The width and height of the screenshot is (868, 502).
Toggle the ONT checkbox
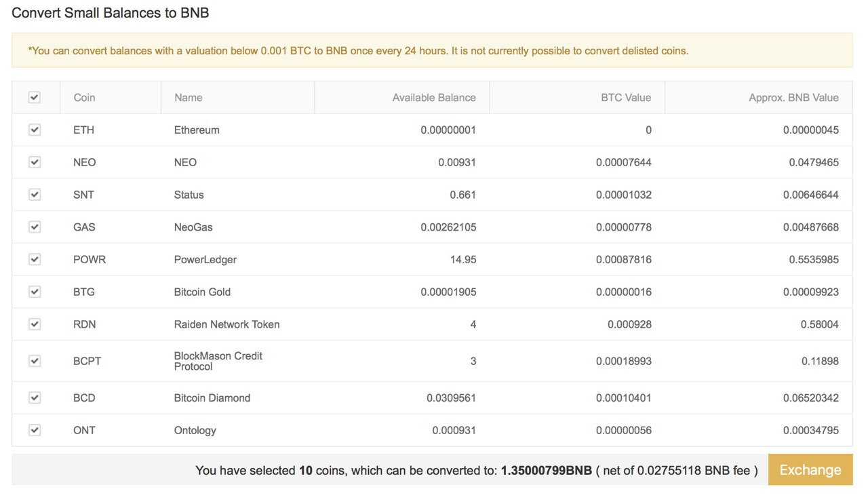(35, 430)
